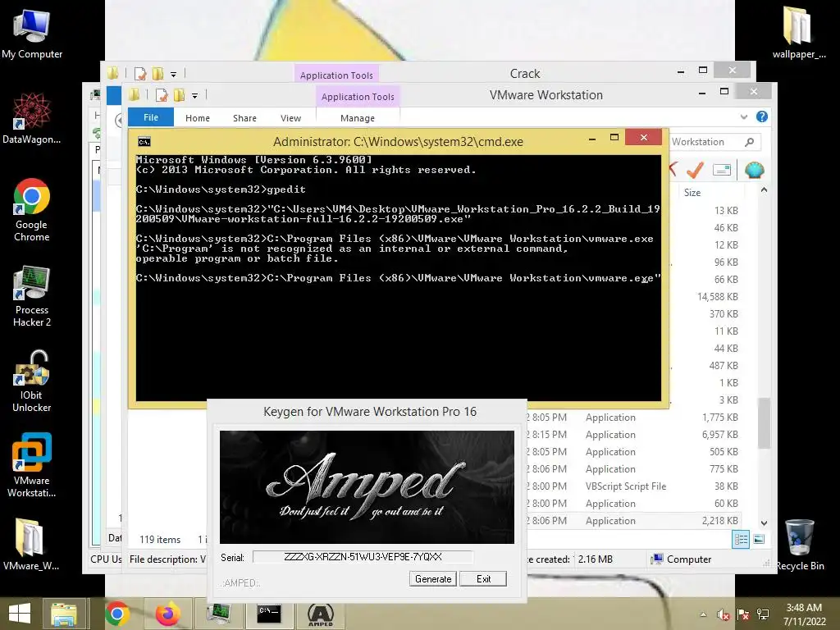Click the details pane ribbon icon

point(722,170)
